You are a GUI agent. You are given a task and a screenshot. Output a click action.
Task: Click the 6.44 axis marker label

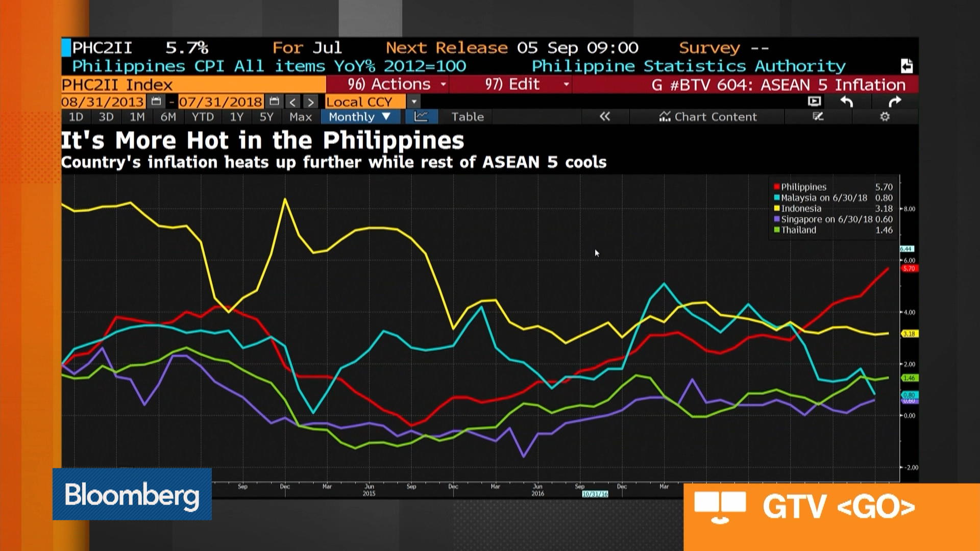point(907,249)
